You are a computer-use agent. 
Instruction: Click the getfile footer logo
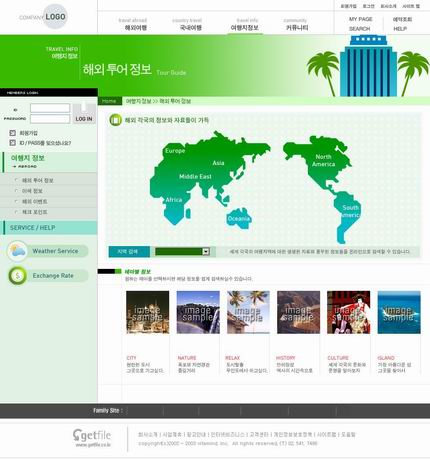coord(92,435)
